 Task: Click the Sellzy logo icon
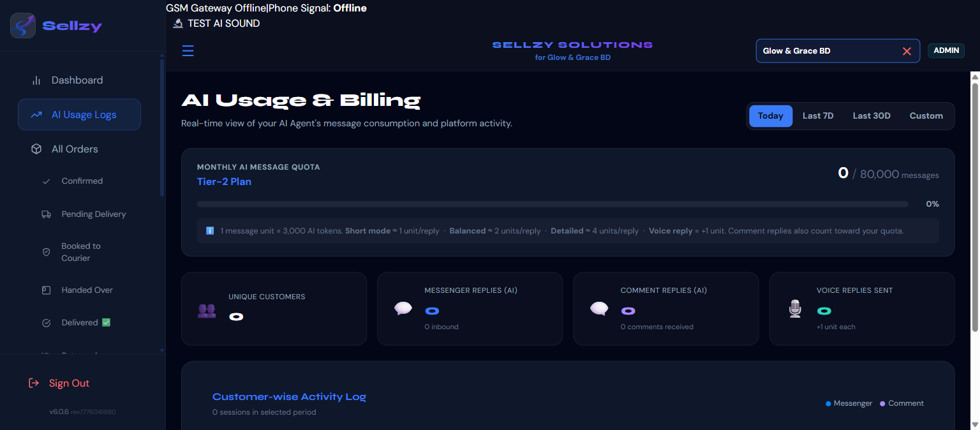click(x=23, y=26)
